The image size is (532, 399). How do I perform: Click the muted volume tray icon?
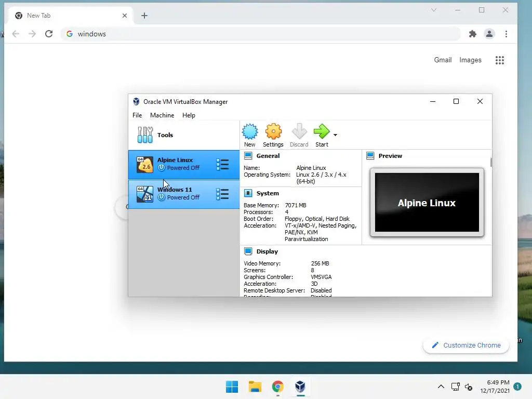click(469, 387)
